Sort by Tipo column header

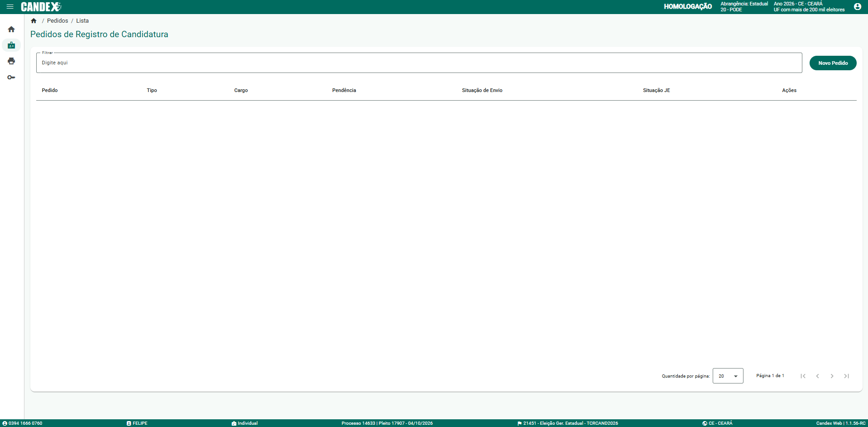point(152,90)
